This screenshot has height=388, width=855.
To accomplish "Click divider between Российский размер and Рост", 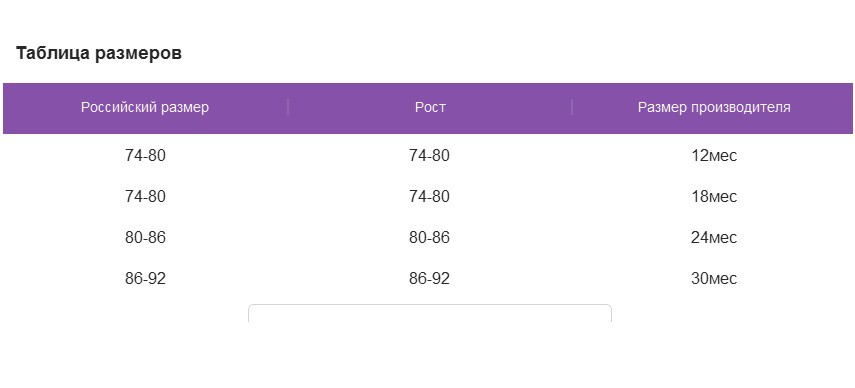I will (x=288, y=107).
